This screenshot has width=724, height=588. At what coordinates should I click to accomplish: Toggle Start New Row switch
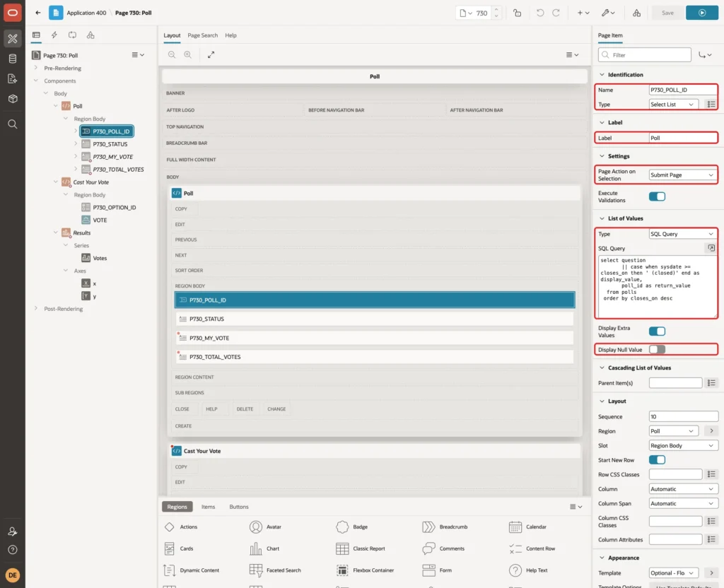pyautogui.click(x=657, y=460)
